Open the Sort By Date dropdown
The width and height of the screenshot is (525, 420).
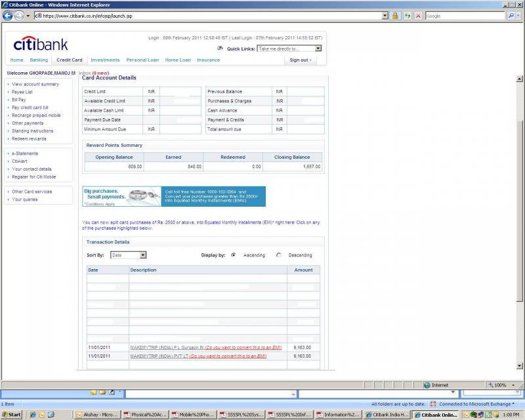point(128,255)
